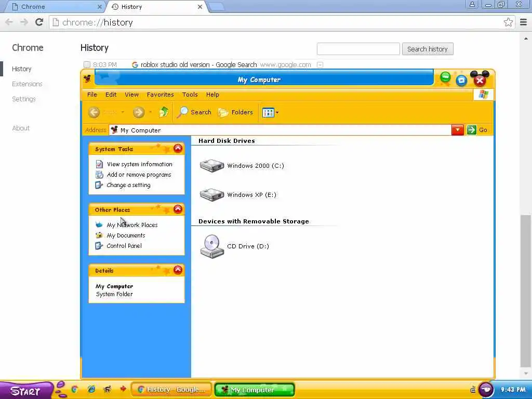
Task: Launch Chrome from quick launch bar
Action: 75,389
